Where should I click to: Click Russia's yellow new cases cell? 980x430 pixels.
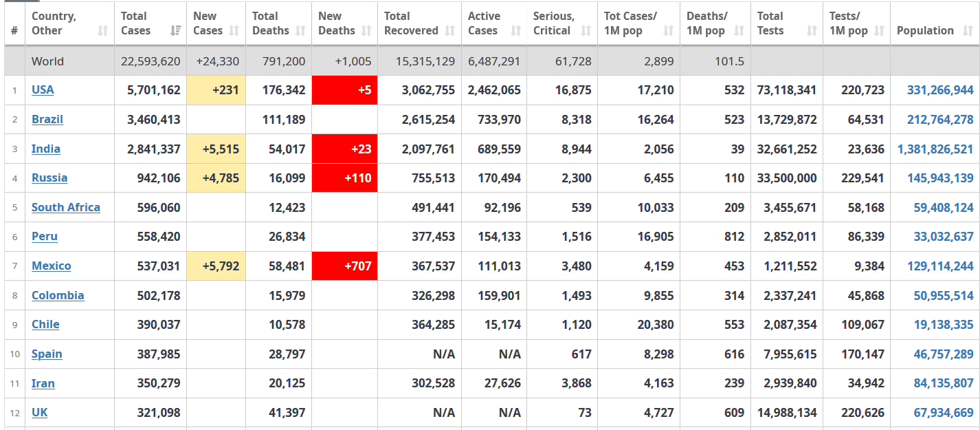click(x=216, y=178)
